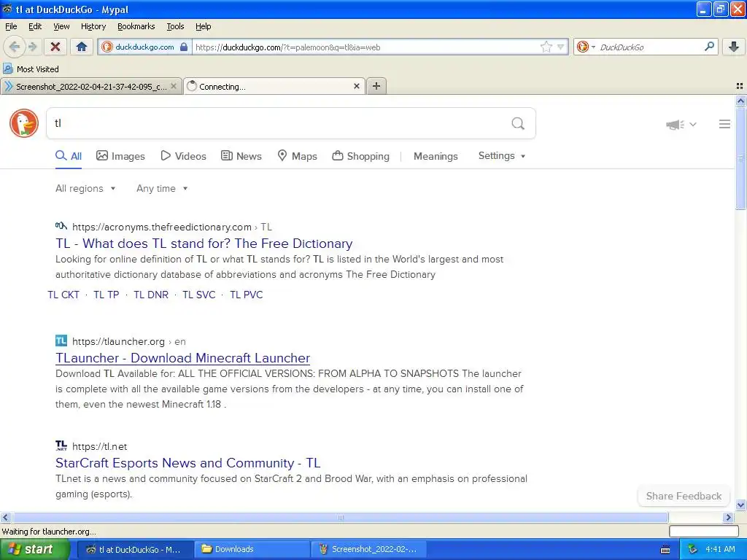Follow the TL CKT sublink
This screenshot has width=747, height=560.
click(63, 295)
